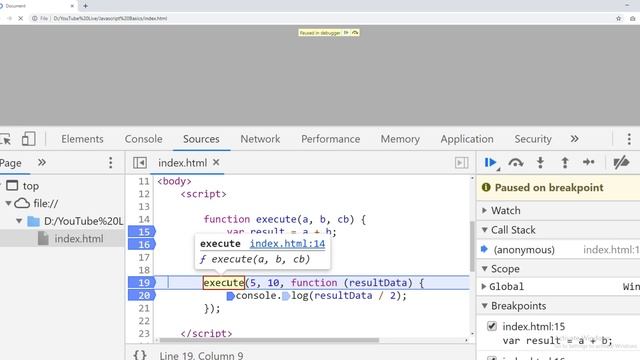640x360 pixels.
Task: Deactivate breakpoints icon
Action: [x=621, y=163]
